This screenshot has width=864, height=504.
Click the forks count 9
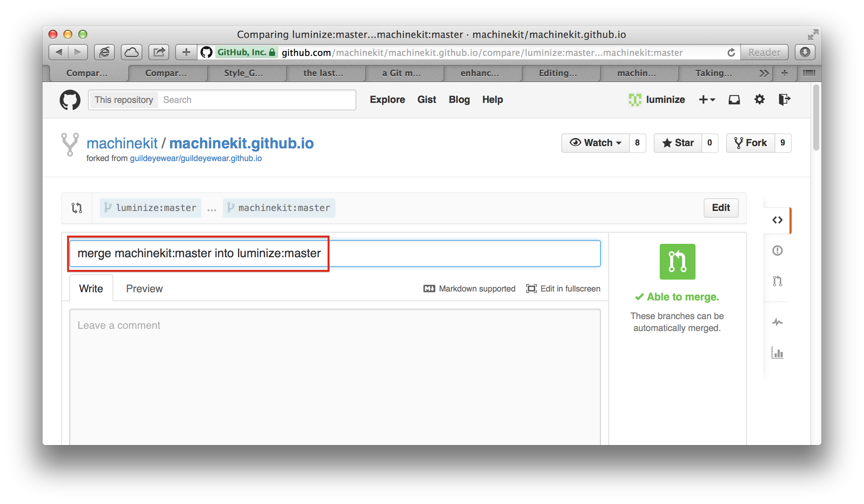click(783, 143)
